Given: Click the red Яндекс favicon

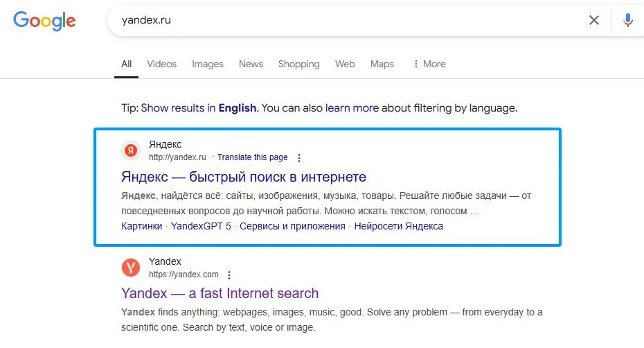Looking at the screenshot, I should (131, 150).
